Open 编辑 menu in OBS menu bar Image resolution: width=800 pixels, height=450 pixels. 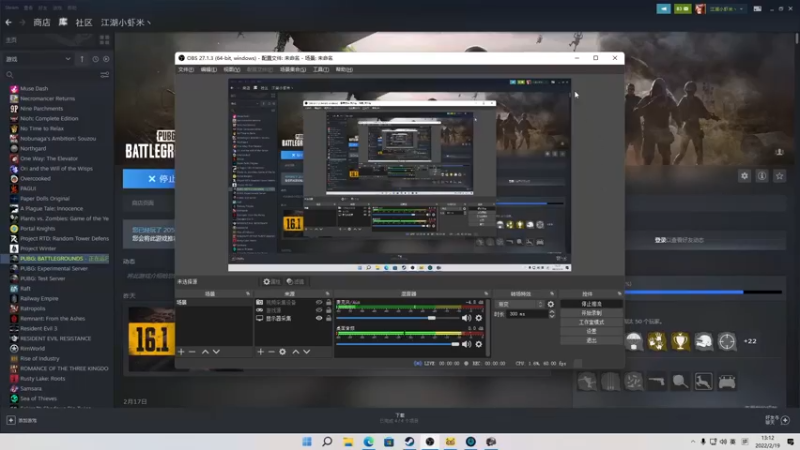click(208, 69)
